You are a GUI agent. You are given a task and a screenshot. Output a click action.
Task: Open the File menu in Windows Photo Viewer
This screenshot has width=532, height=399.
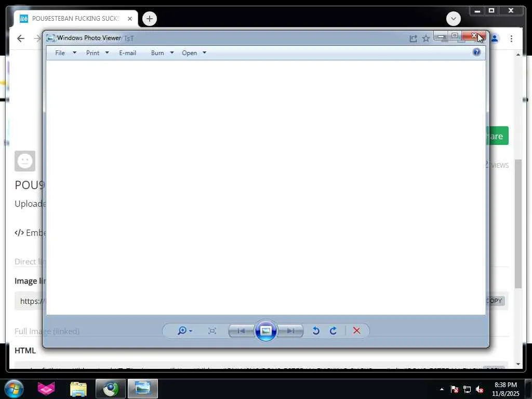pos(60,53)
